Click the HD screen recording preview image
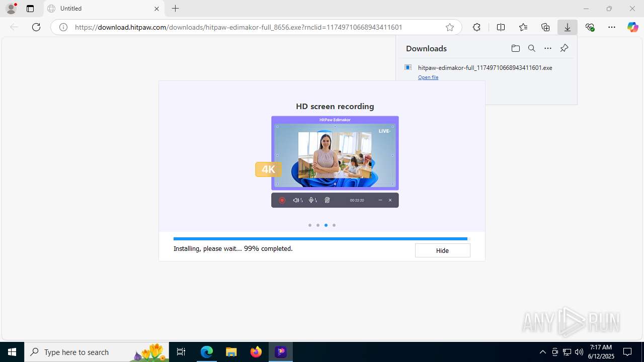 tap(335, 162)
